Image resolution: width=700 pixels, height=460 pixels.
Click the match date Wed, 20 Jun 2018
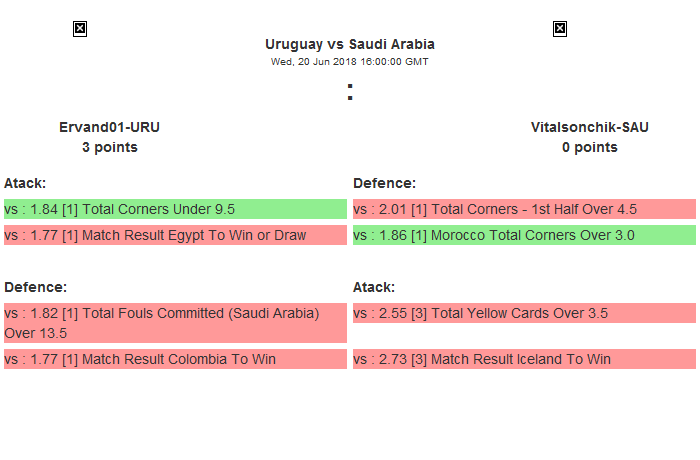[350, 61]
